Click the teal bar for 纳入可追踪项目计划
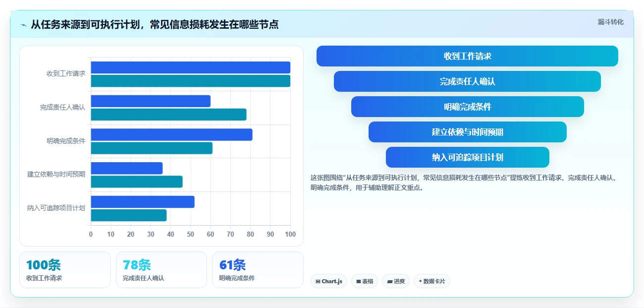This screenshot has height=308, width=644. point(128,215)
